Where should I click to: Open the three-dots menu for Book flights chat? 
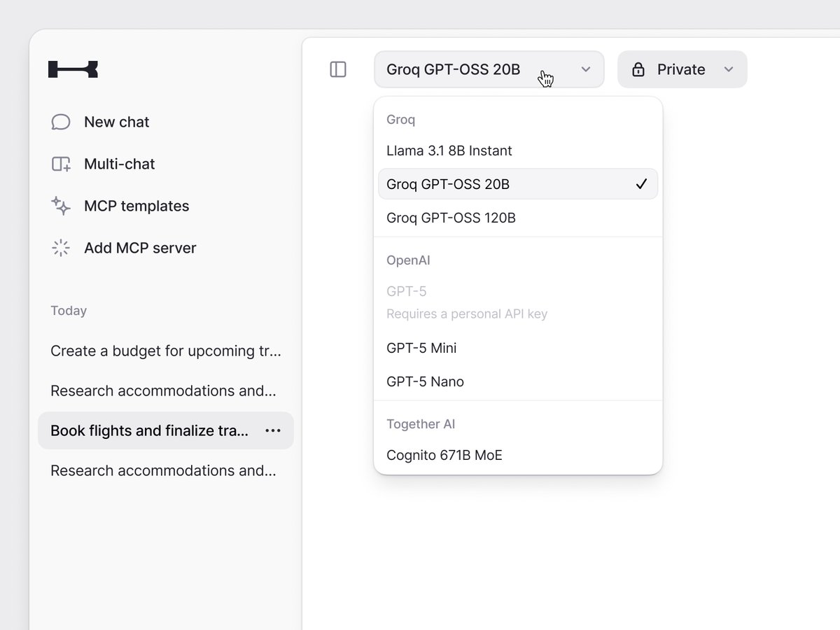(273, 430)
